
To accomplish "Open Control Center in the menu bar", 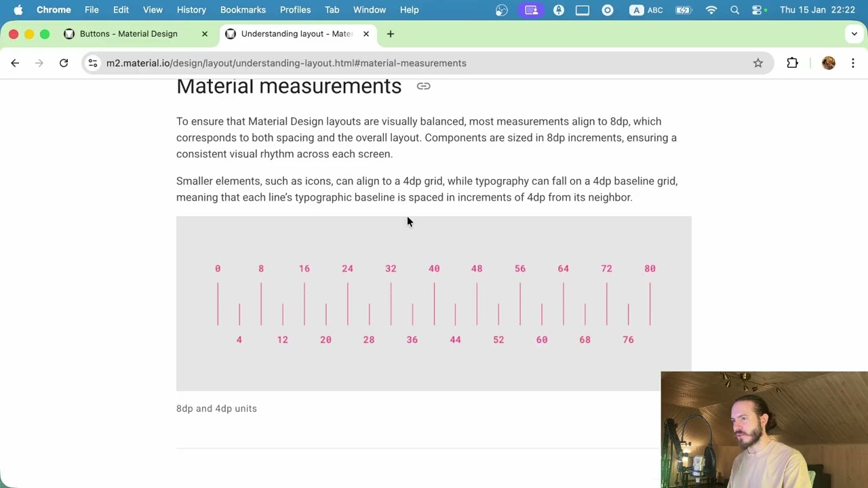I will point(757,9).
